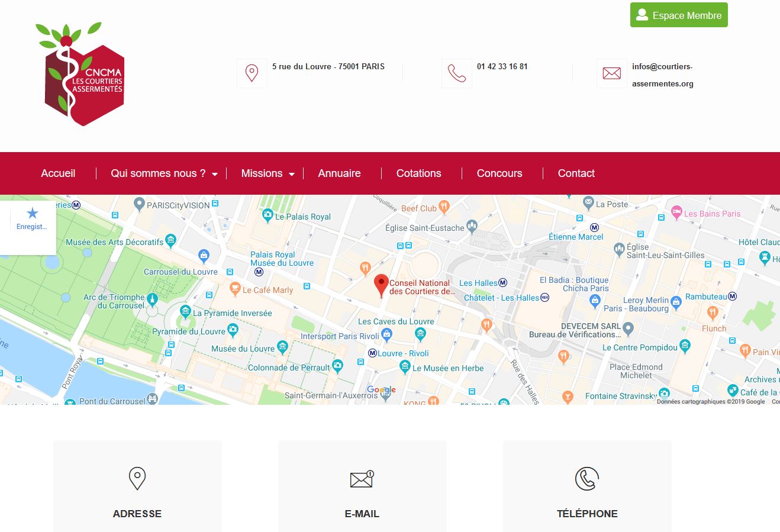
Task: Click the Colonnade de Perrault camera marker
Action: (x=337, y=366)
